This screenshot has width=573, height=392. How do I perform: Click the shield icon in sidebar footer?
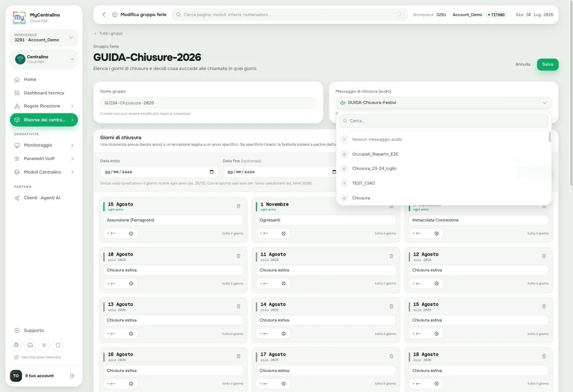coord(58,345)
